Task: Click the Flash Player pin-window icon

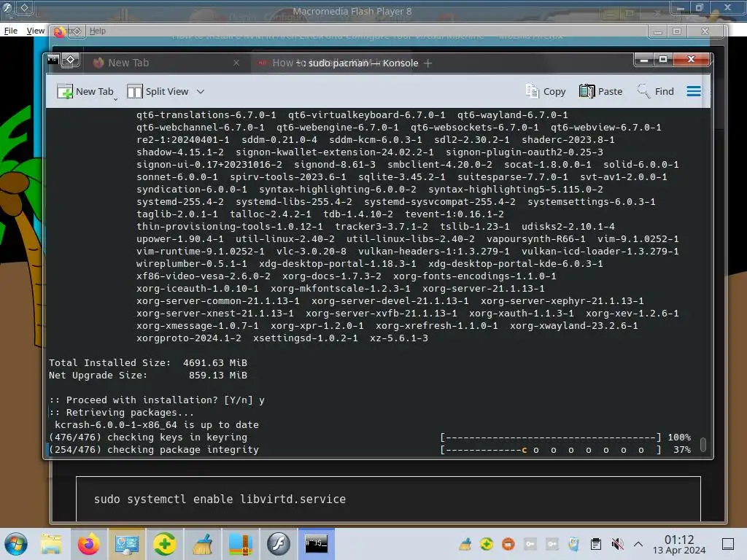Action: point(25,7)
